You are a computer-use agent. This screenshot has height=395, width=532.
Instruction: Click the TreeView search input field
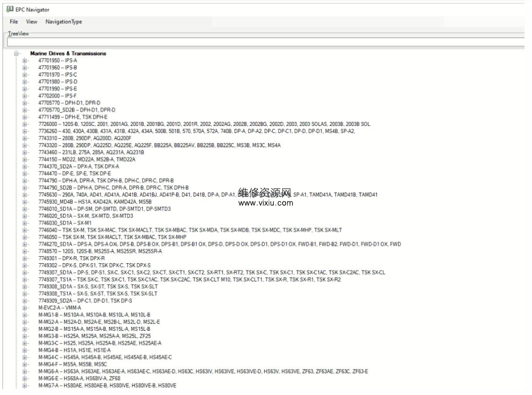coord(266,42)
